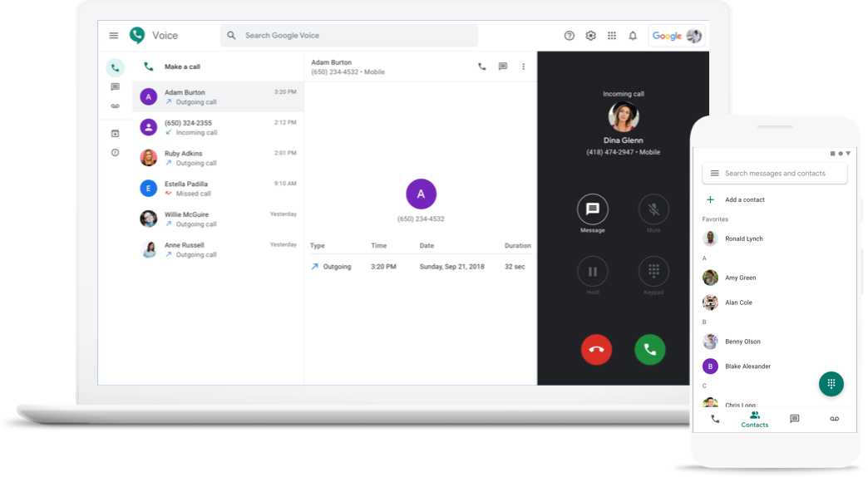Click Dina Glenn's caller photo

[624, 117]
